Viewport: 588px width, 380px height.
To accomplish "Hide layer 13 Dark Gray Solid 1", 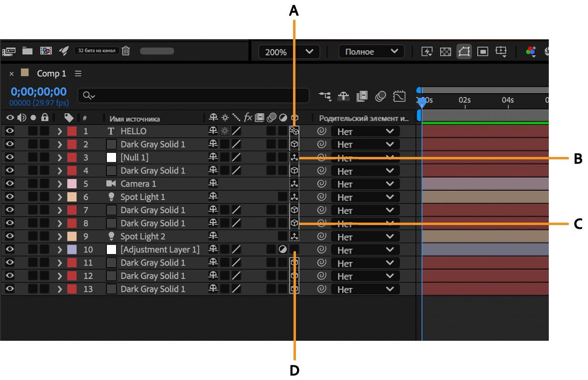I will point(10,289).
